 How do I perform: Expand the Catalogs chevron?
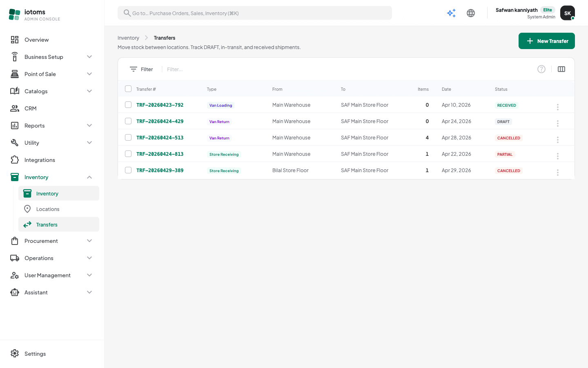[89, 91]
